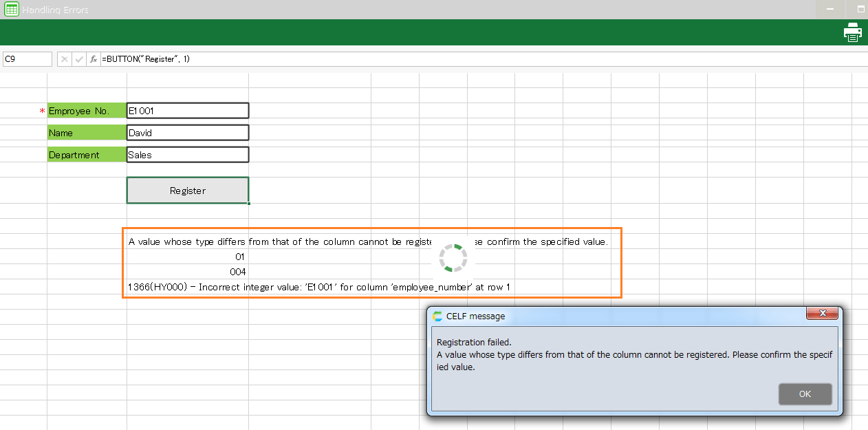The image size is (868, 430).
Task: Select the C9 cell name box
Action: (x=28, y=59)
